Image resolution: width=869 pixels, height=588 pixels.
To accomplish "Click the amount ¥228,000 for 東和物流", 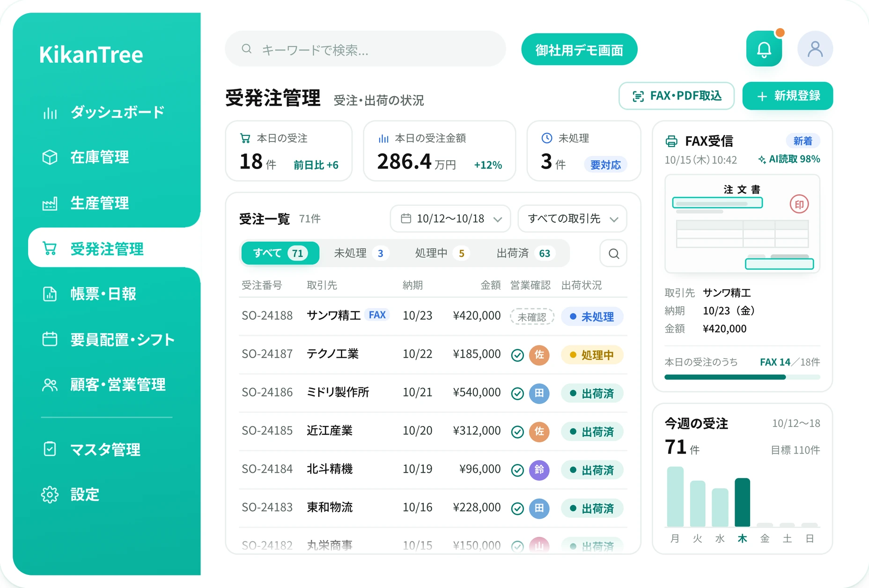I will point(477,507).
